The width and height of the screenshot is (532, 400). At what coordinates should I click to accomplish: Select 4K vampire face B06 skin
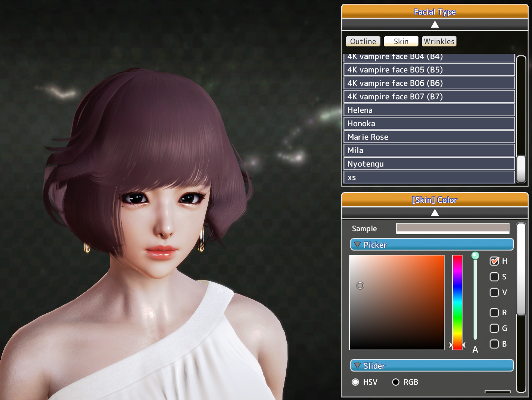click(x=429, y=83)
